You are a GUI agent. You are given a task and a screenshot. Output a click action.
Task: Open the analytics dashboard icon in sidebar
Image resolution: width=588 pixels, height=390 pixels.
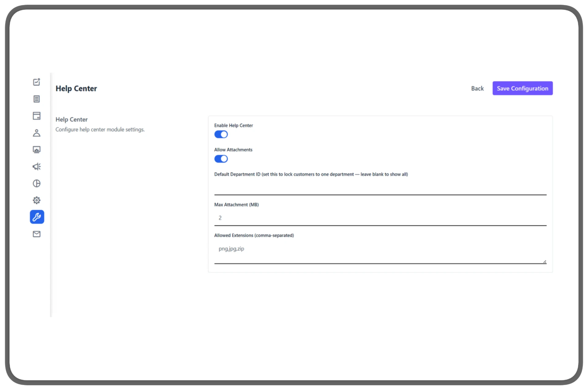tap(37, 82)
